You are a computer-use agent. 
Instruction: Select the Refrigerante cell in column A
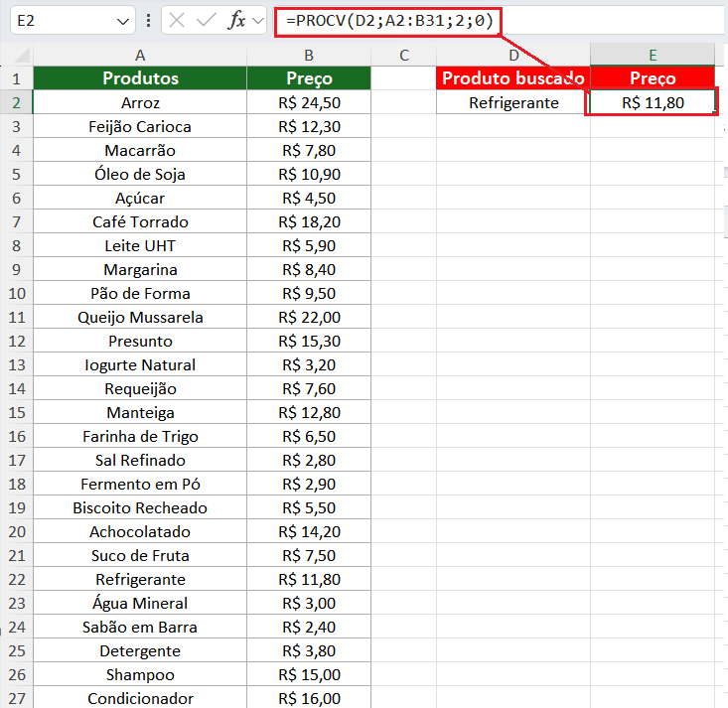click(x=140, y=579)
